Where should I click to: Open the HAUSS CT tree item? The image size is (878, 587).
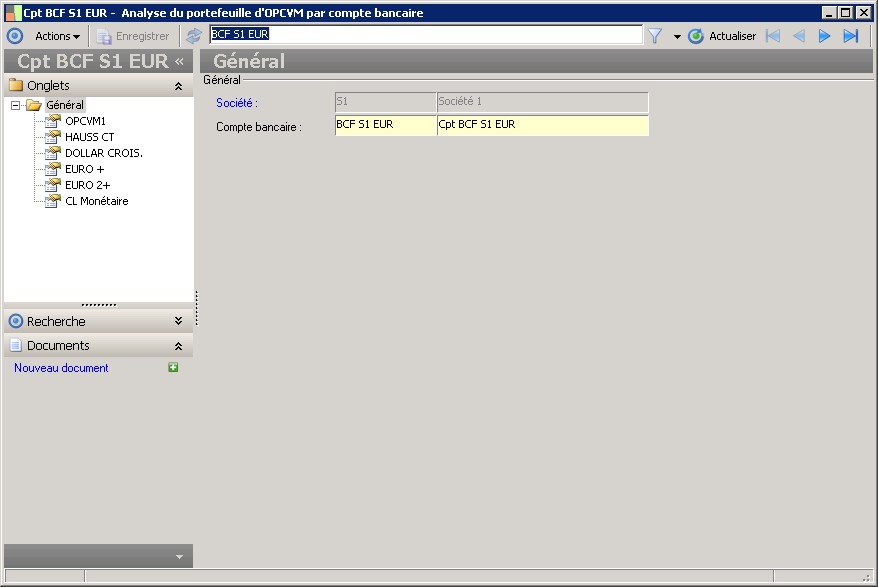(90, 137)
